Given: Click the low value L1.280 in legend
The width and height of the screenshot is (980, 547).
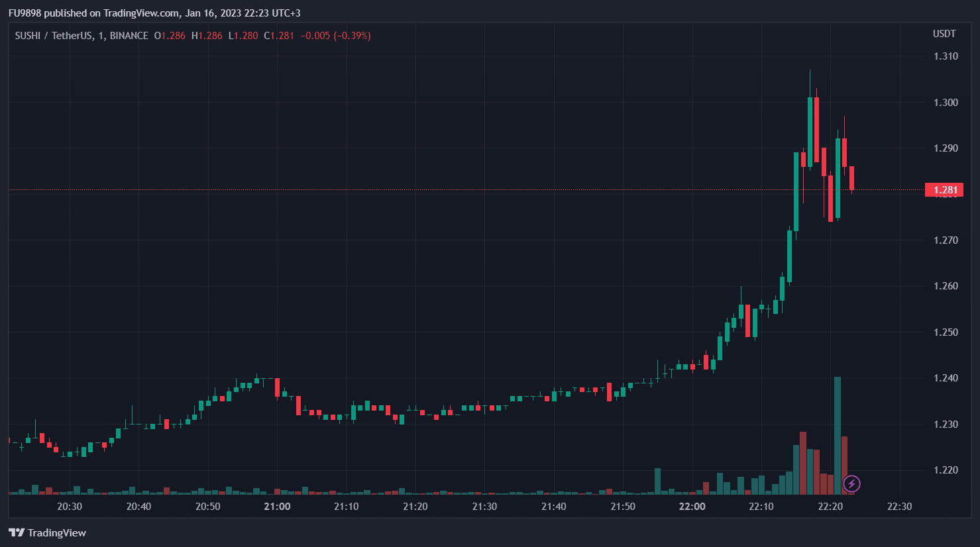Looking at the screenshot, I should [243, 36].
